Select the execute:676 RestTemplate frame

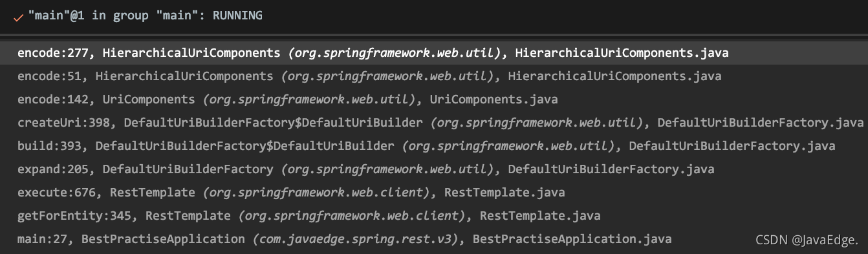pyautogui.click(x=434, y=193)
